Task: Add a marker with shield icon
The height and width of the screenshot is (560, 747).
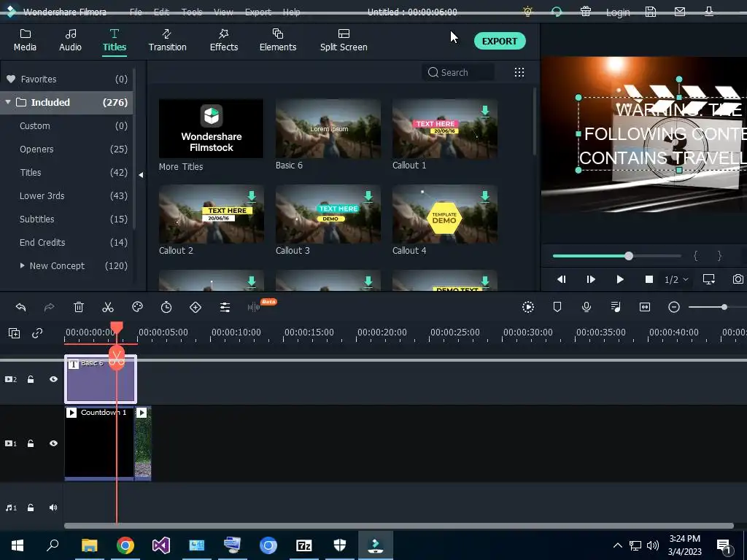Action: pyautogui.click(x=557, y=307)
